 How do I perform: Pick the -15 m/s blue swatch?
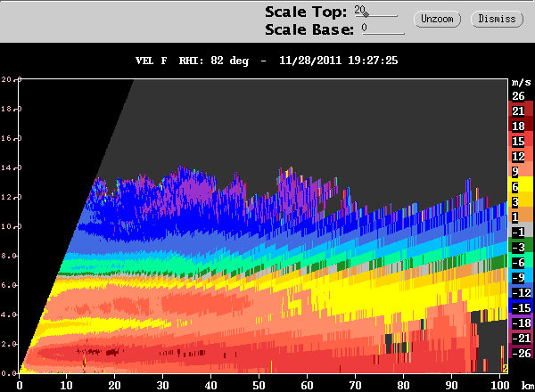click(x=521, y=306)
